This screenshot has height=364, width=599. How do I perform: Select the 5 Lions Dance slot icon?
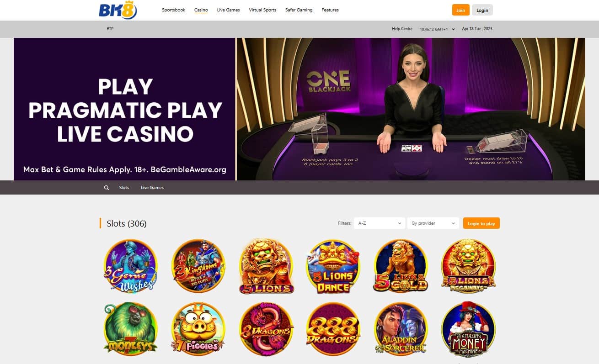pos(333,266)
